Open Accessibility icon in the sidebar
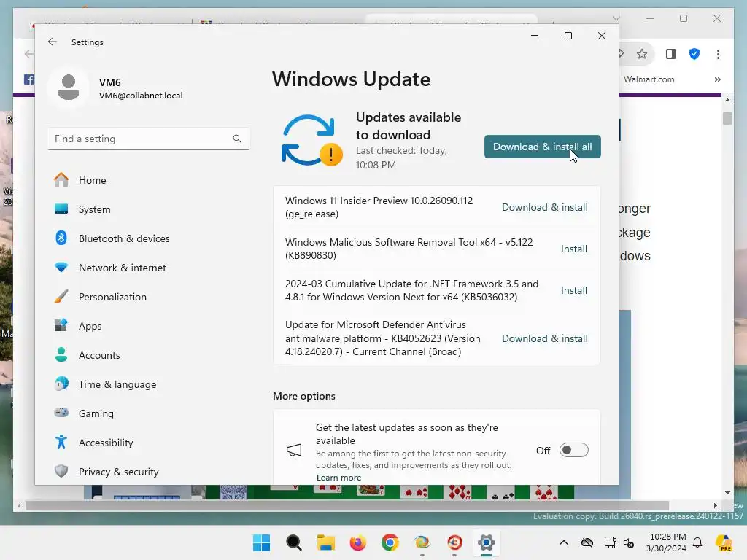Screen dimensions: 747x560 pos(61,443)
